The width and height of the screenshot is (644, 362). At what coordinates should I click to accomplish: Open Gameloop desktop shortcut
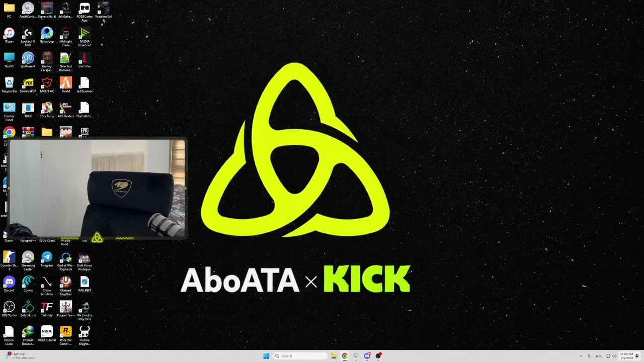coord(47,35)
